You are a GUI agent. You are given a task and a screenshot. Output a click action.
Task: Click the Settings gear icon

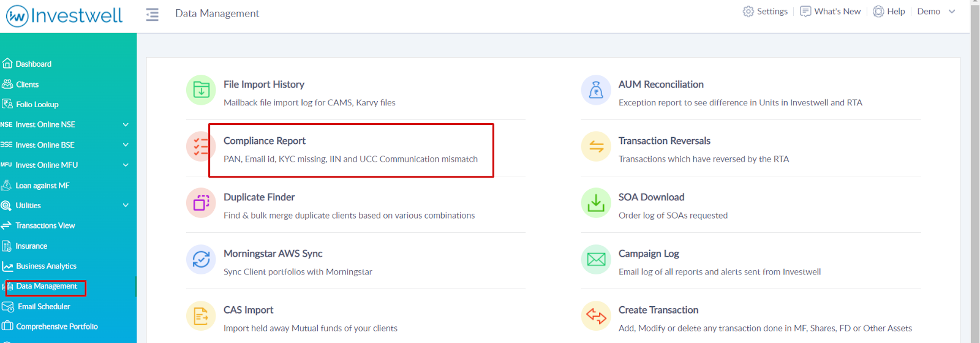tap(748, 12)
